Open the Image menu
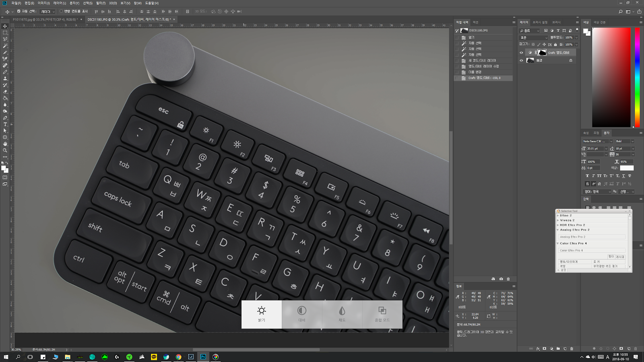Image resolution: width=644 pixels, height=362 pixels. tap(44, 3)
